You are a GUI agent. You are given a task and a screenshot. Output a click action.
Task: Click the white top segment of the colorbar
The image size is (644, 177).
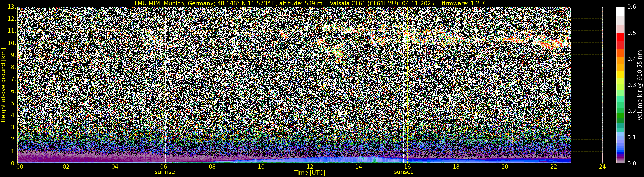620,11
